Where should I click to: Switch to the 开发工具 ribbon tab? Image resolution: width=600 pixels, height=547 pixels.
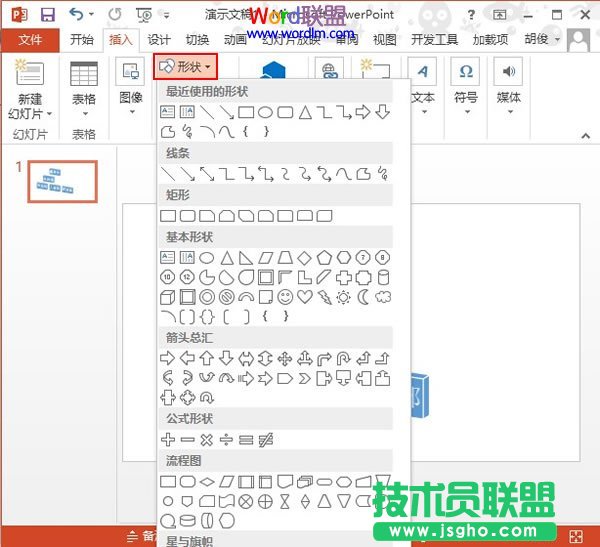click(434, 39)
